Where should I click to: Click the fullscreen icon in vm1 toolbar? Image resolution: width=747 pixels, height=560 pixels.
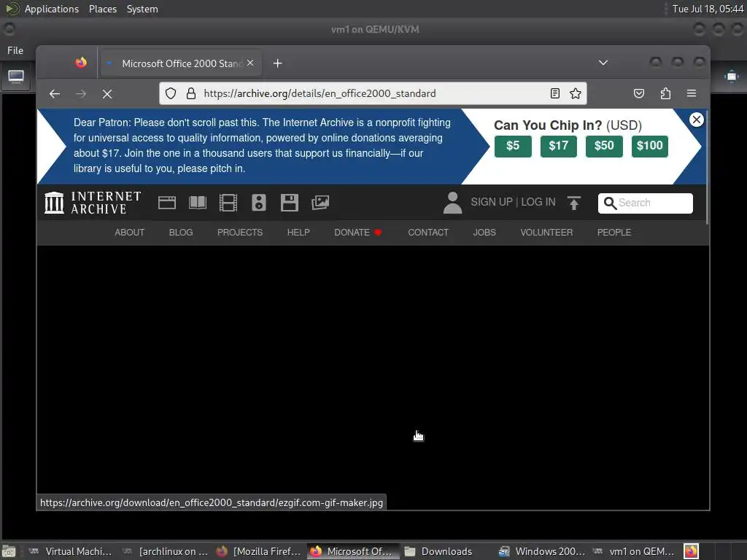(731, 77)
